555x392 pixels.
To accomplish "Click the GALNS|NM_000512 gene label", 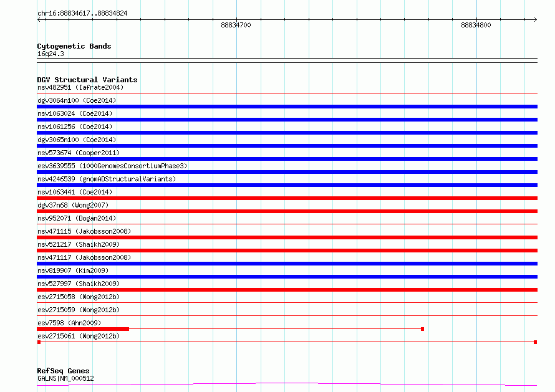I will (65, 378).
